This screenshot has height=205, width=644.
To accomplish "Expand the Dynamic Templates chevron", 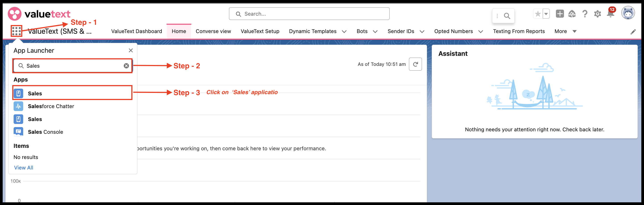I will click(344, 31).
